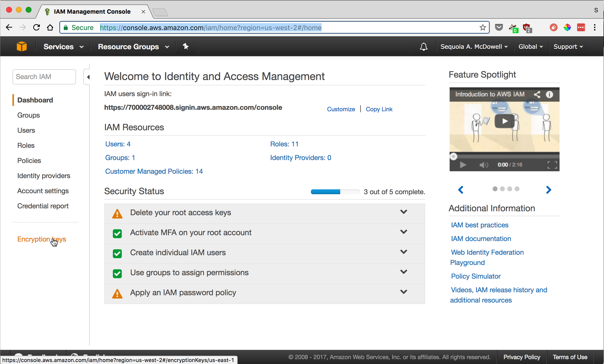Open Groups in the IAM sidebar
Screen dimensions: 604x364
[x=28, y=115]
